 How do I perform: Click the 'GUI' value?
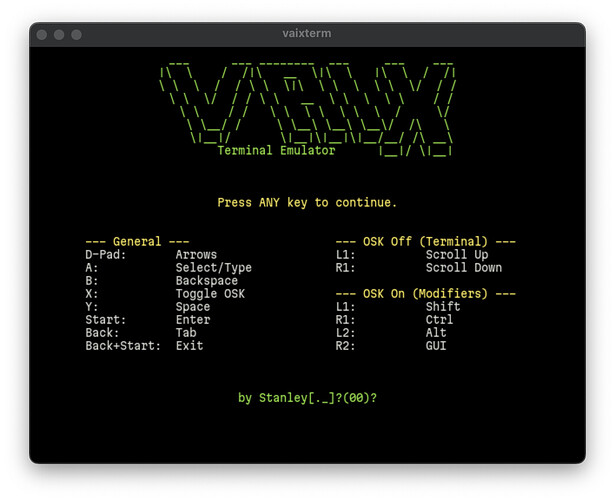click(x=436, y=346)
